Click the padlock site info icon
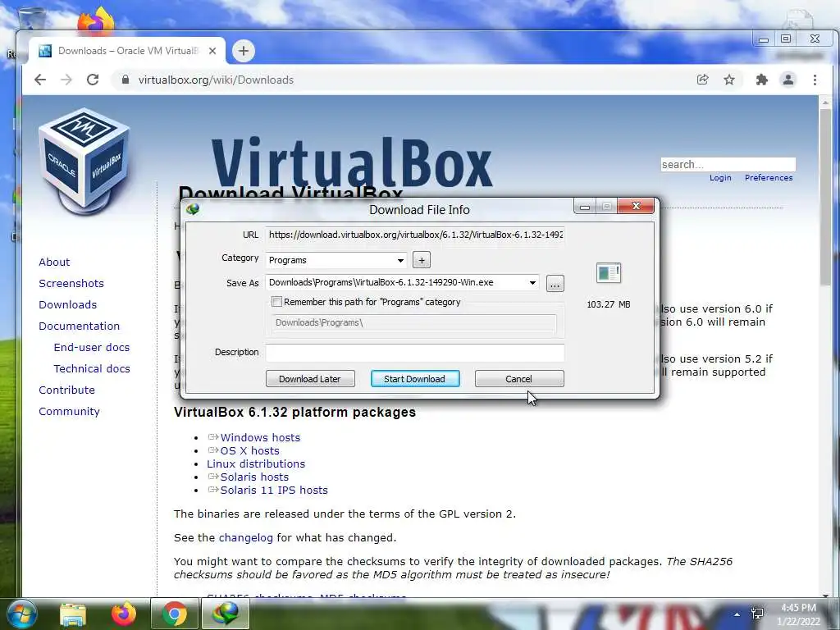This screenshot has width=840, height=630. (x=126, y=80)
